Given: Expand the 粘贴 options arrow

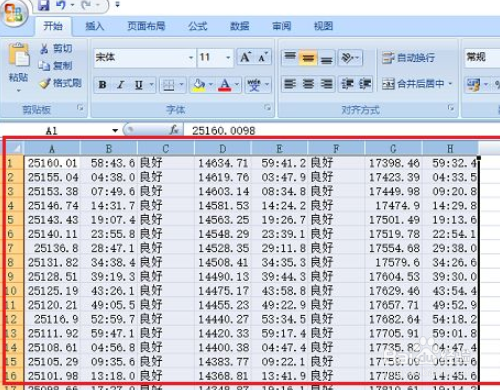Looking at the screenshot, I should 19,90.
